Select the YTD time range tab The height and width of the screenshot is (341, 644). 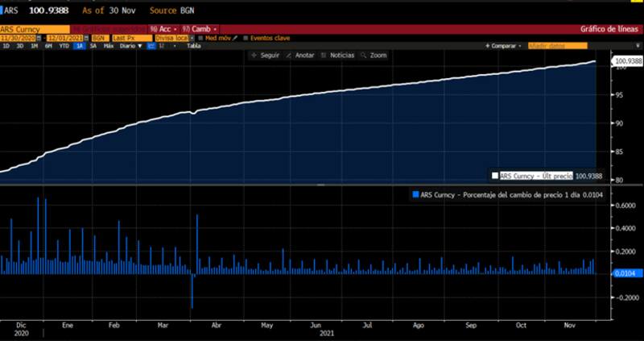pos(63,47)
